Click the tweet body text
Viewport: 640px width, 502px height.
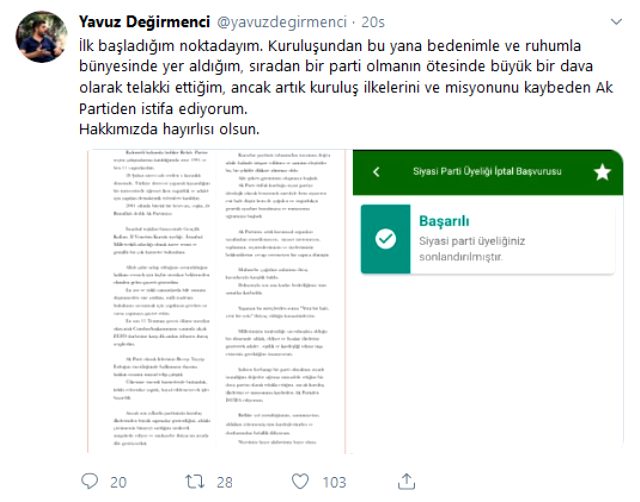point(346,87)
